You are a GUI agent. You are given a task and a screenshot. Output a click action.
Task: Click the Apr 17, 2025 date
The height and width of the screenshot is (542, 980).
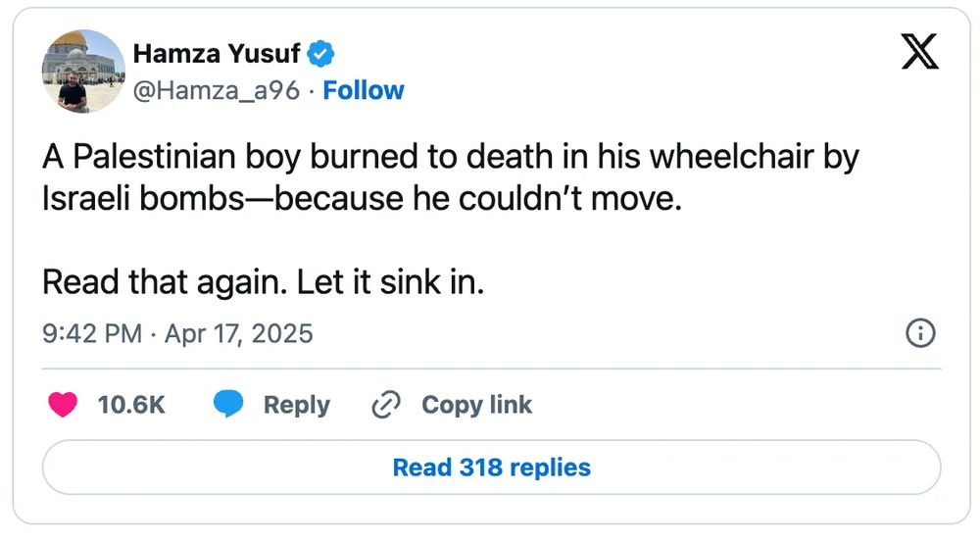(238, 333)
